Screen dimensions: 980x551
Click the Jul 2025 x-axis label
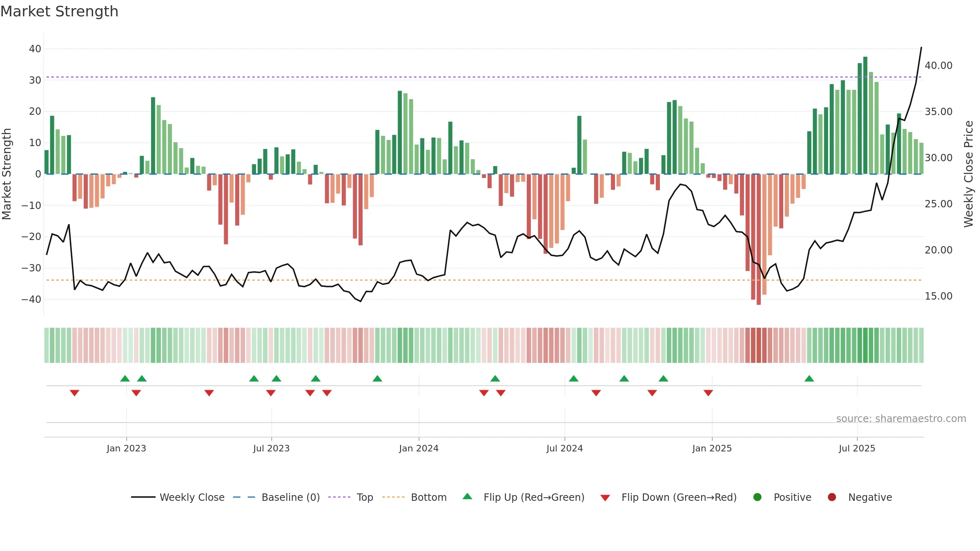pyautogui.click(x=857, y=448)
